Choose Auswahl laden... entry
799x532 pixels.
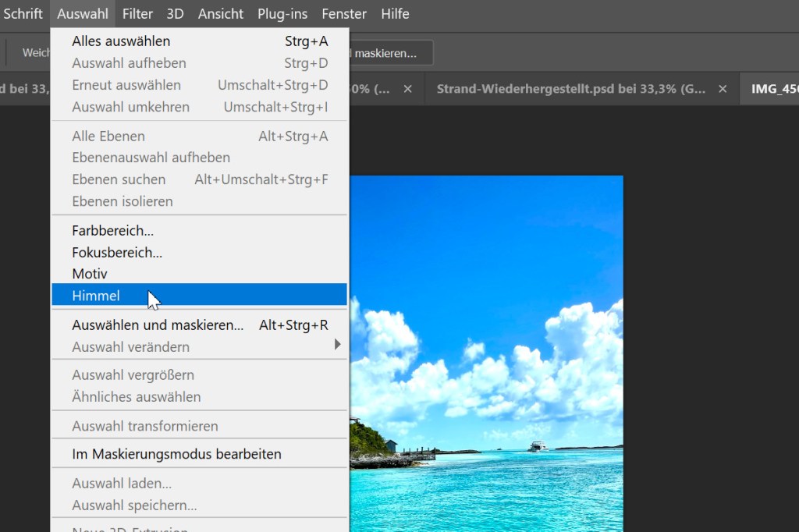[199, 483]
